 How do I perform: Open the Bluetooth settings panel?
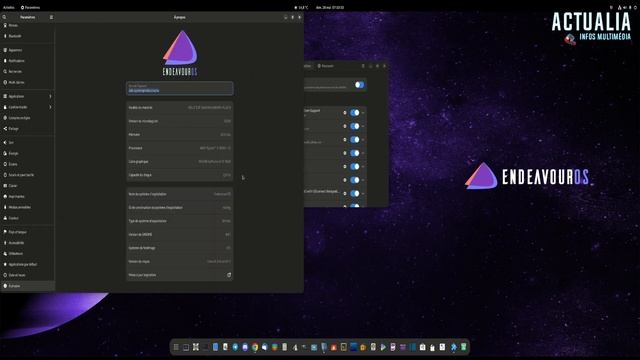click(27, 36)
